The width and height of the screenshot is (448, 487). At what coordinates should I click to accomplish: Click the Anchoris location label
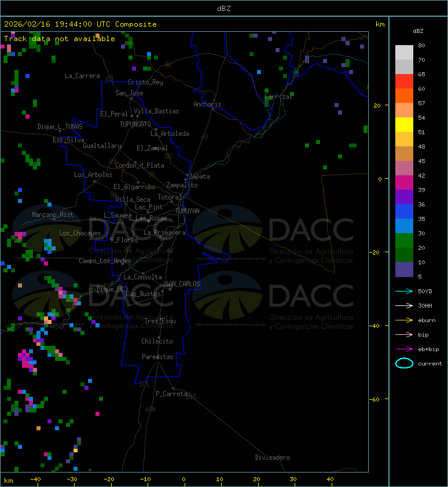tap(207, 104)
